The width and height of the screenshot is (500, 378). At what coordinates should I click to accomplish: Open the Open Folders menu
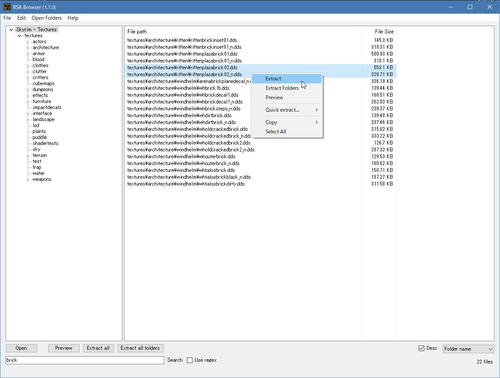[47, 18]
